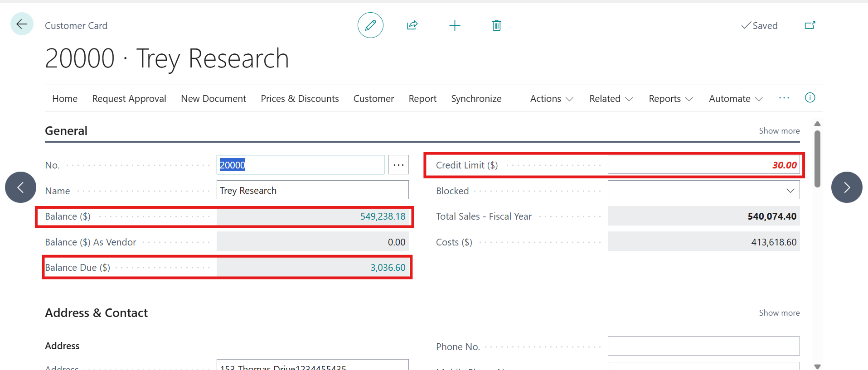Click Show more in Address & Contact
868x370 pixels.
coord(779,313)
